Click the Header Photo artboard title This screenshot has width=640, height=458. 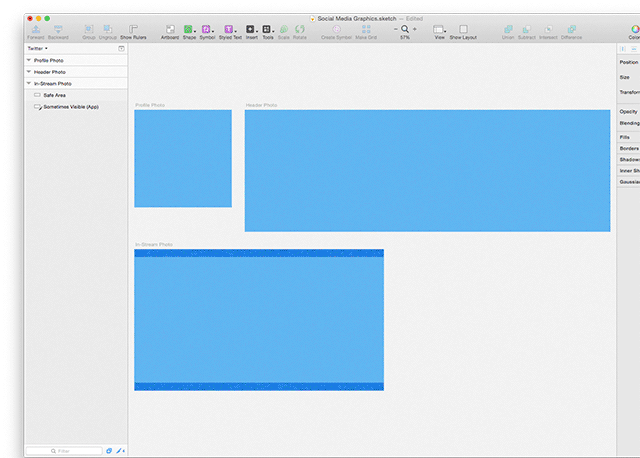261,105
